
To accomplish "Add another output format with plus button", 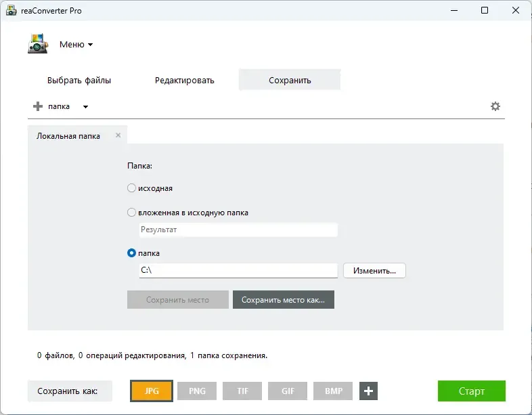I will [x=368, y=391].
